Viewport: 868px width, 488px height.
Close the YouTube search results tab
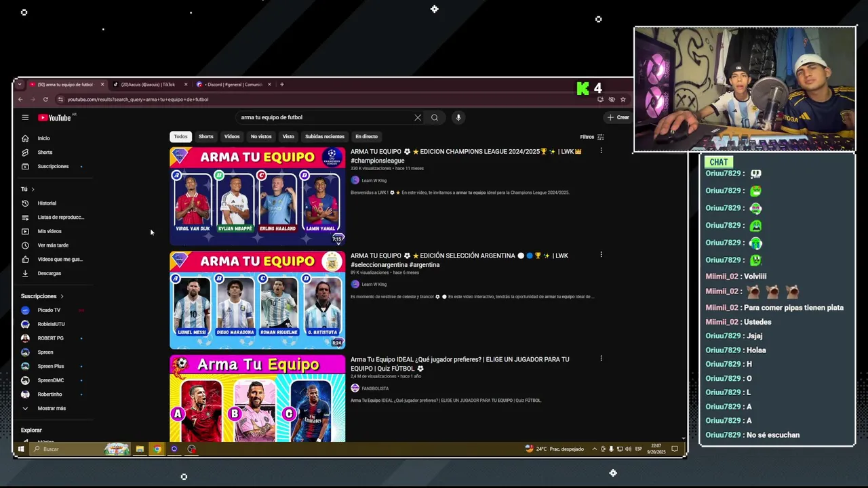tap(102, 85)
